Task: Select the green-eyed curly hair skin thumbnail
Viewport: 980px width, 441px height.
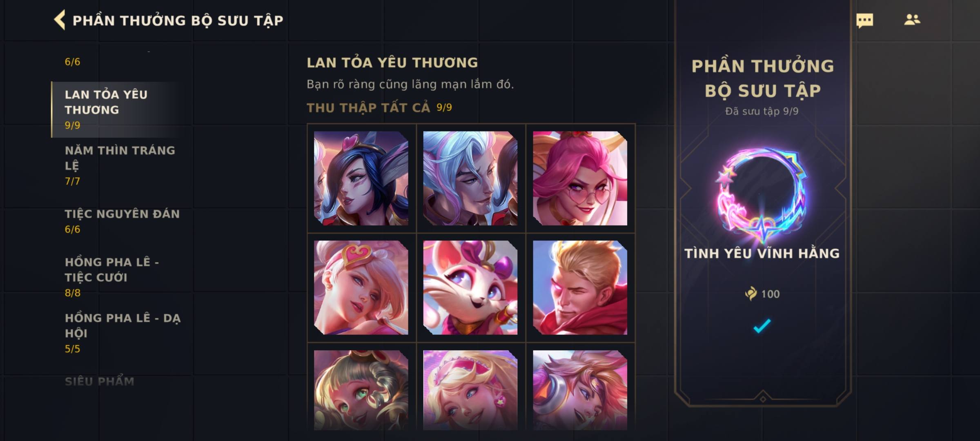Action: point(361,390)
